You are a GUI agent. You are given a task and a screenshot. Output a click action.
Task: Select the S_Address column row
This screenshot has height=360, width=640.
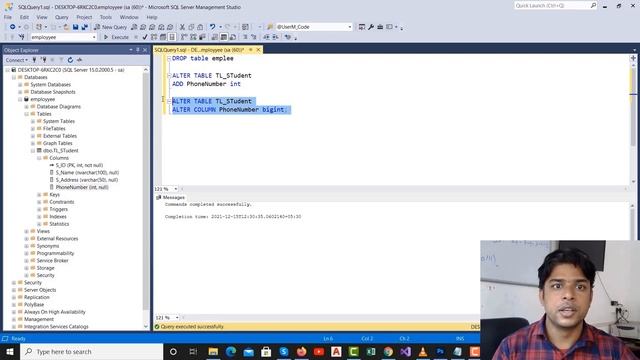coord(84,180)
